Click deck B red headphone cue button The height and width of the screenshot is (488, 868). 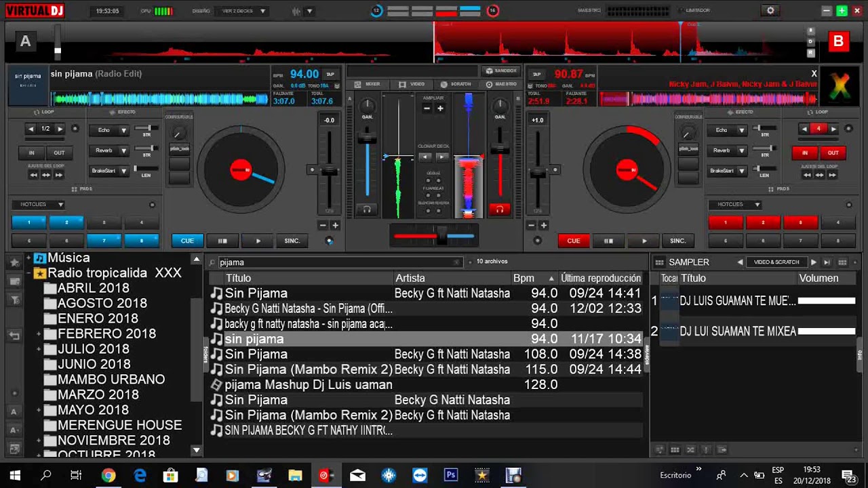pyautogui.click(x=500, y=209)
